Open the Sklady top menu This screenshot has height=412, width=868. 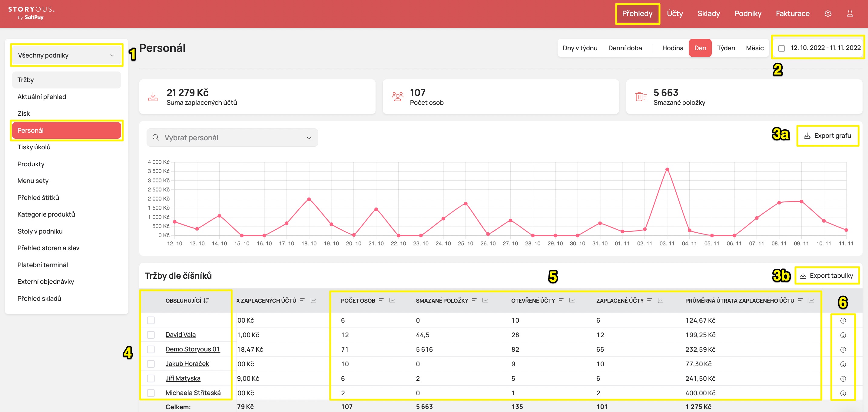pyautogui.click(x=708, y=14)
